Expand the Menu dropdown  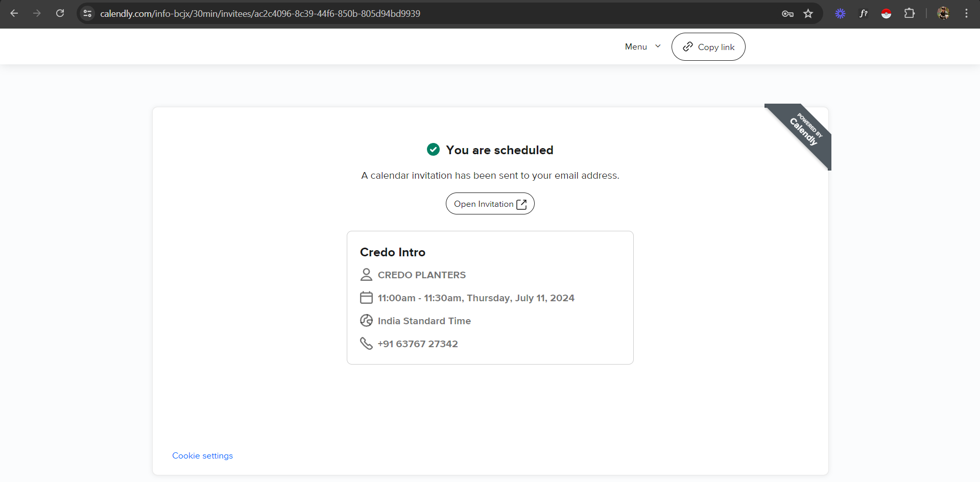click(x=642, y=46)
